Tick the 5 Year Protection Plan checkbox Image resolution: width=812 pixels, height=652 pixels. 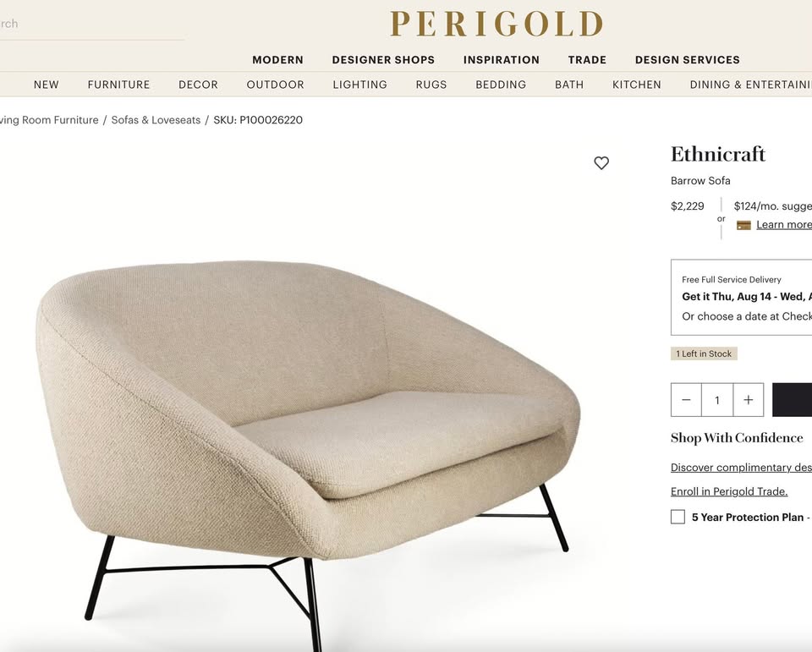click(678, 517)
